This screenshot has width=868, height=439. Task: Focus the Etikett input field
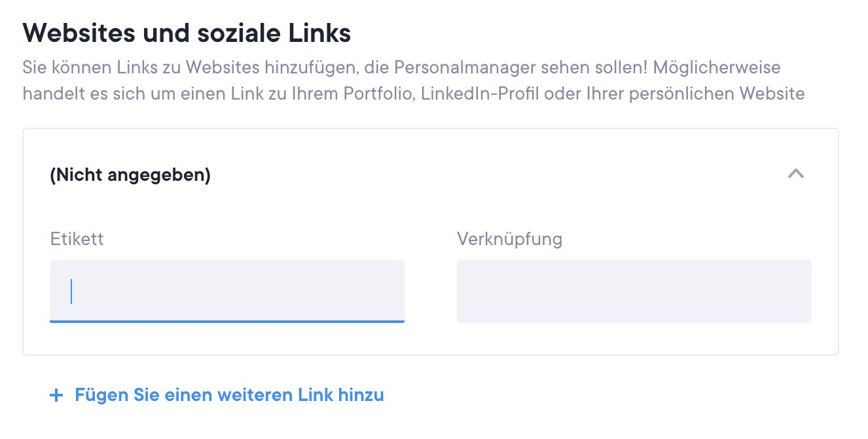tap(226, 292)
